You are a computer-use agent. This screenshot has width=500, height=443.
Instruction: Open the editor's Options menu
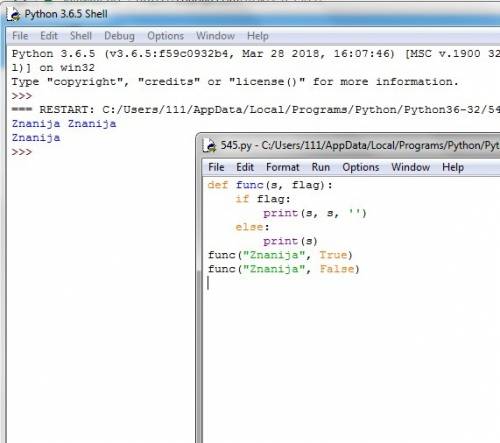(361, 167)
